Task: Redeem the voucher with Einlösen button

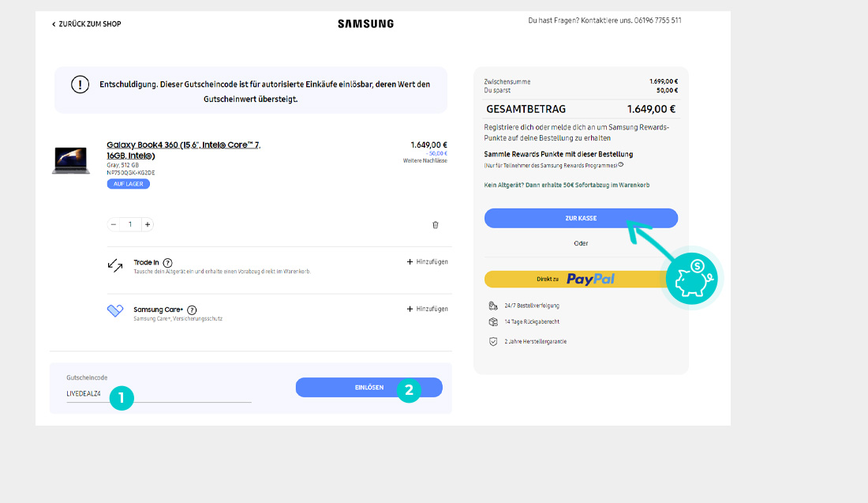Action: click(x=369, y=387)
